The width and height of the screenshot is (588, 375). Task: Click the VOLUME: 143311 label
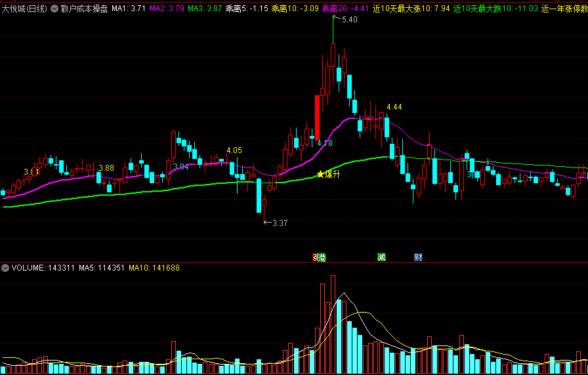[43, 268]
